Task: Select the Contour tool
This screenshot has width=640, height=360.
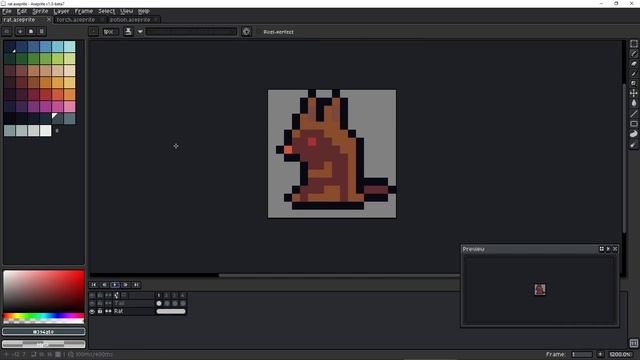Action: coord(633,134)
